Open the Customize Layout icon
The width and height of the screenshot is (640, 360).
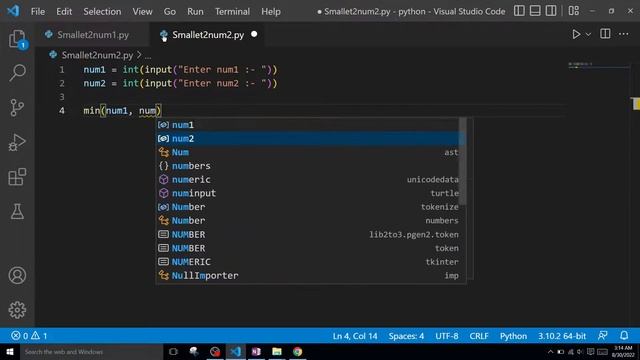coord(573,11)
